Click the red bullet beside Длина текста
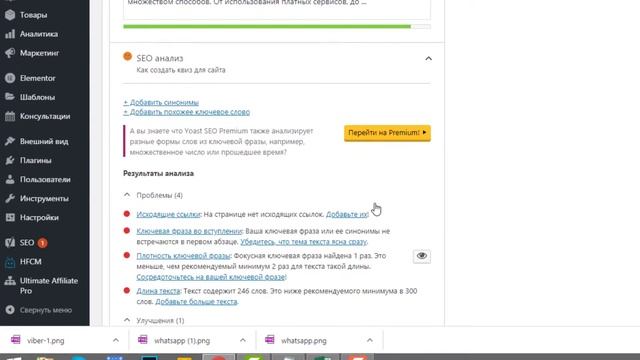This screenshot has height=360, width=640. pos(127,291)
